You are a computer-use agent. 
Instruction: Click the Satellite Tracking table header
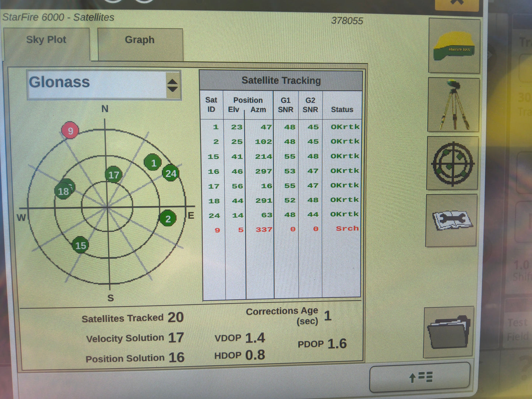[x=281, y=80]
